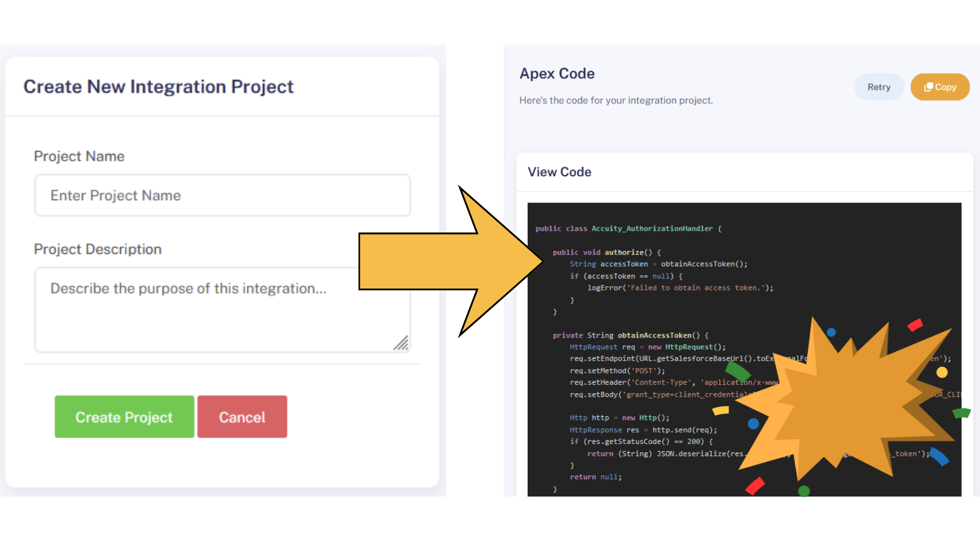Cancel the new integration project form

(x=242, y=416)
